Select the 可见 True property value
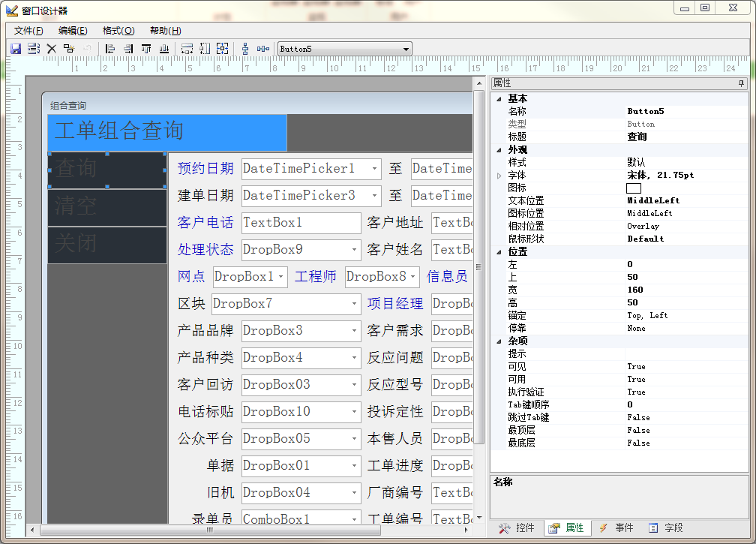 pos(636,367)
